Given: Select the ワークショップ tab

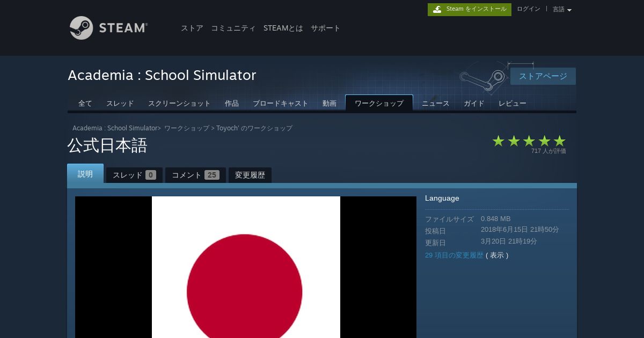Looking at the screenshot, I should [379, 104].
